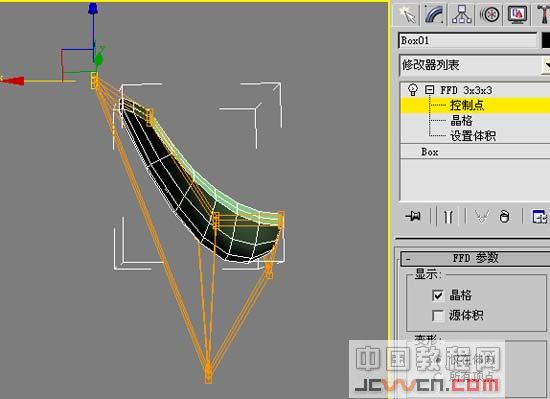Screen dimensions: 550x399
Task: Open the object color swatch
Action: (546, 41)
